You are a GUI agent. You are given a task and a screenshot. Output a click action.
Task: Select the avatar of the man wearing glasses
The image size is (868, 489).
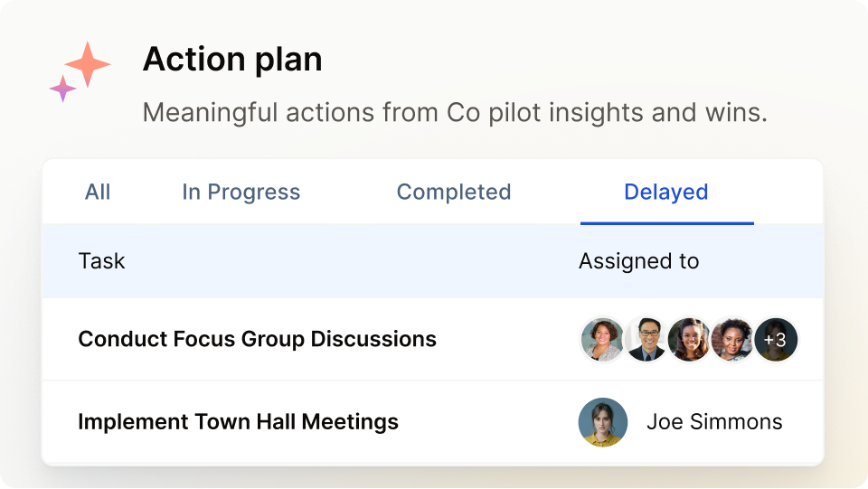pyautogui.click(x=646, y=340)
